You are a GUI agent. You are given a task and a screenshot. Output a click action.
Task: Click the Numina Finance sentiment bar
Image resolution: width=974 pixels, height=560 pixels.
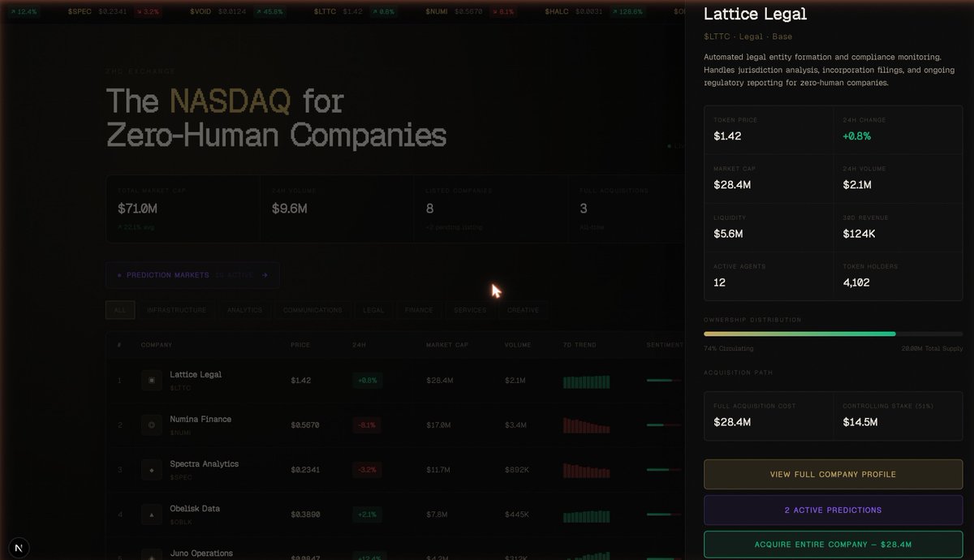[x=664, y=424]
